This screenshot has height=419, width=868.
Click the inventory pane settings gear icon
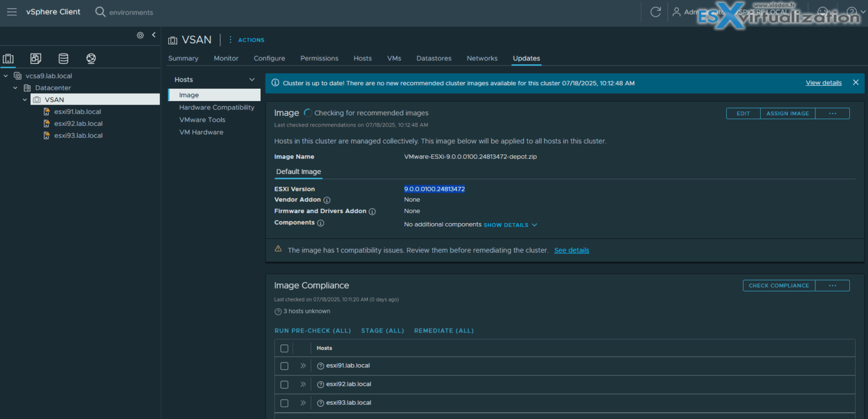click(x=140, y=34)
